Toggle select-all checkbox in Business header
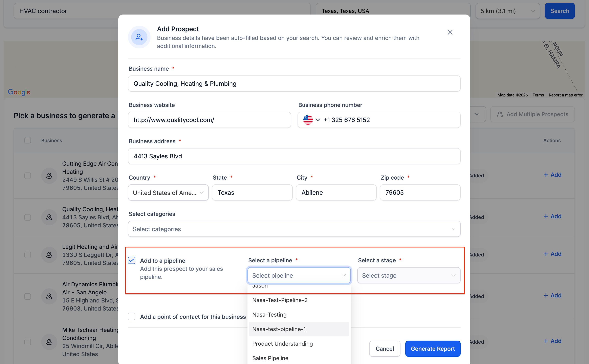This screenshot has width=589, height=364. (x=28, y=140)
